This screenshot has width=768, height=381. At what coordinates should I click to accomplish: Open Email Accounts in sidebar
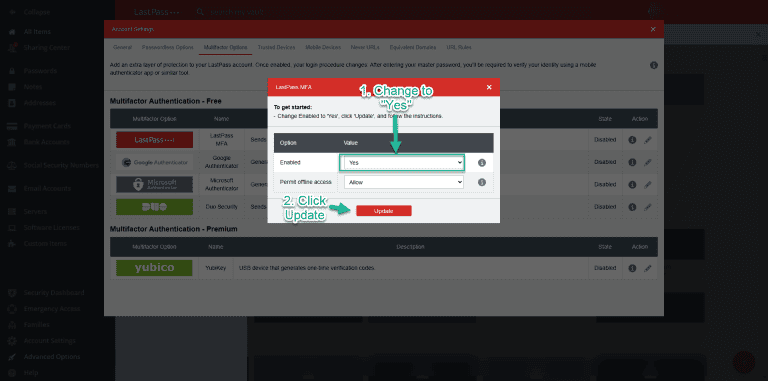[x=47, y=189]
